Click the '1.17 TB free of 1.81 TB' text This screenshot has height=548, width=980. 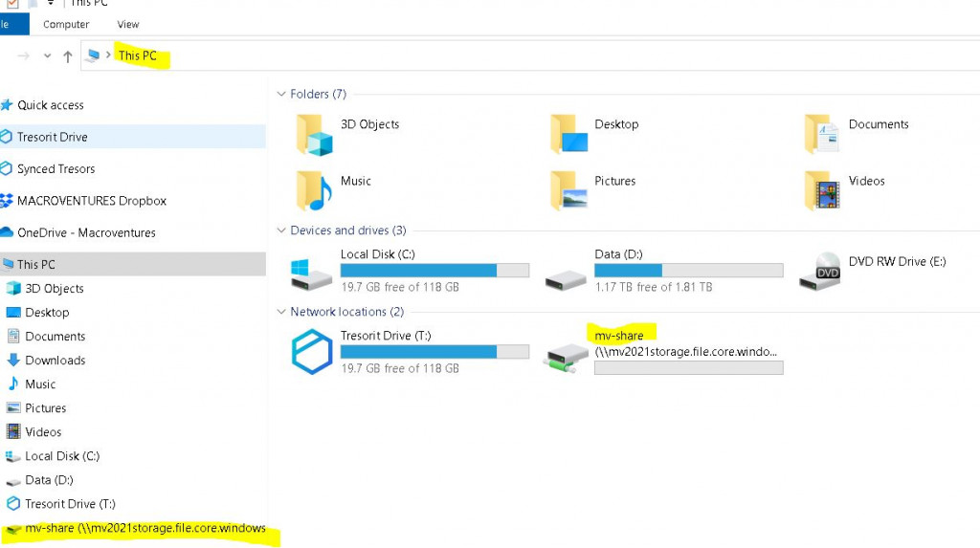(x=653, y=287)
